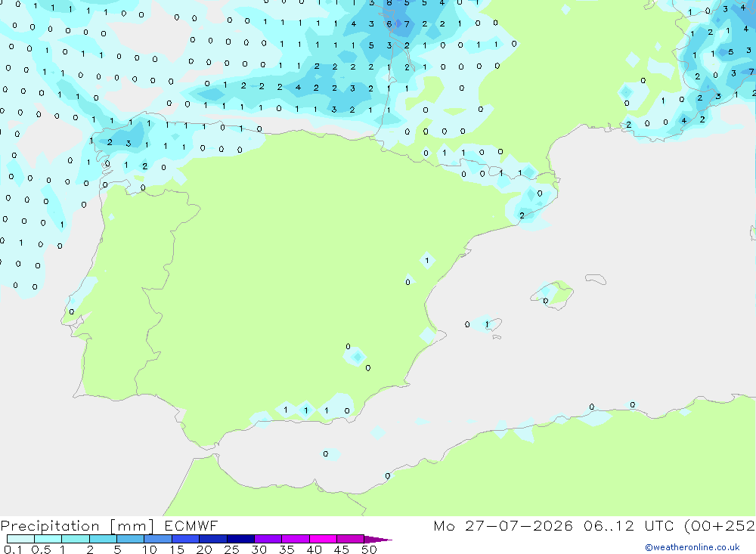Click the '20' legend scale label
756x554 pixels.
point(204,549)
